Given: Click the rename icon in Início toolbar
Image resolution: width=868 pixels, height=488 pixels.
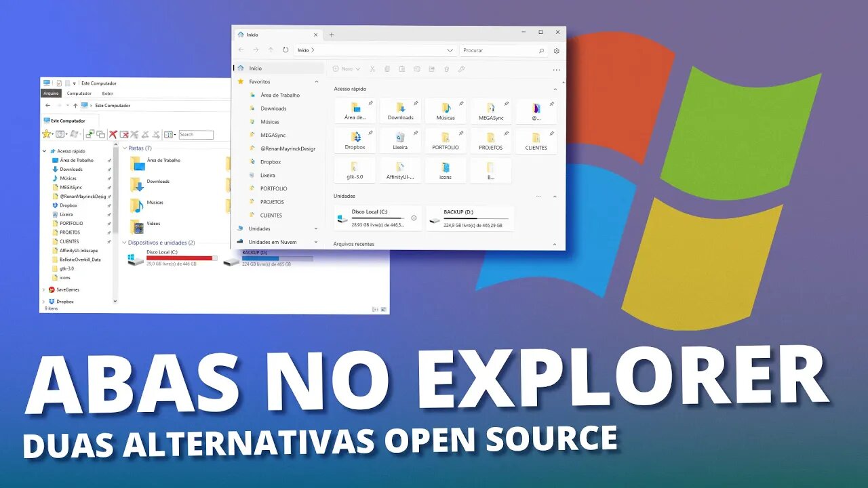Looking at the screenshot, I should pyautogui.click(x=417, y=69).
